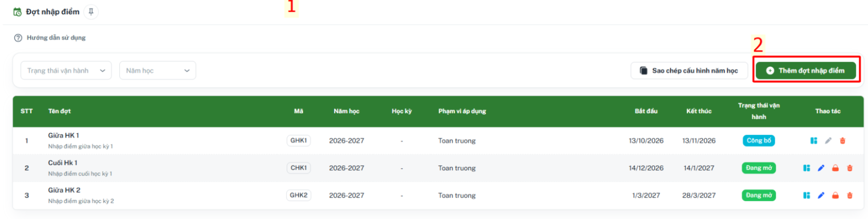868x219 pixels.
Task: Open layout config icon for Giữa HK 2
Action: [807, 195]
